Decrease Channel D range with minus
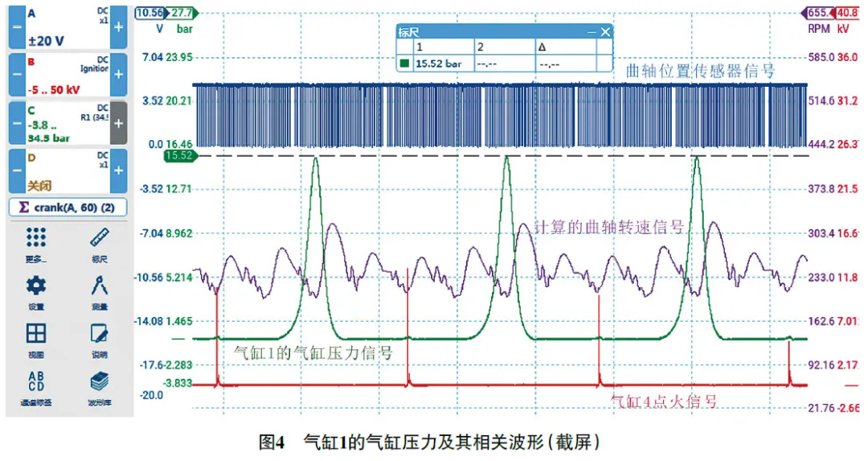 click(x=17, y=171)
